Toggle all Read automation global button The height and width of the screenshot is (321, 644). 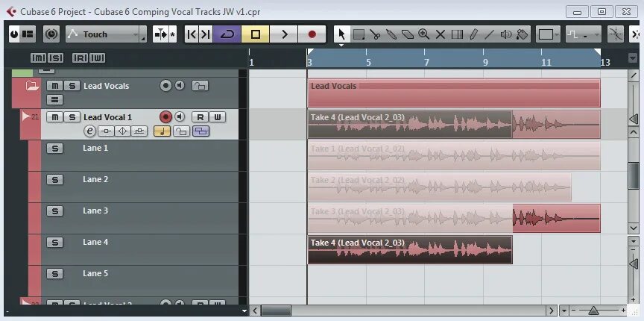(80, 58)
